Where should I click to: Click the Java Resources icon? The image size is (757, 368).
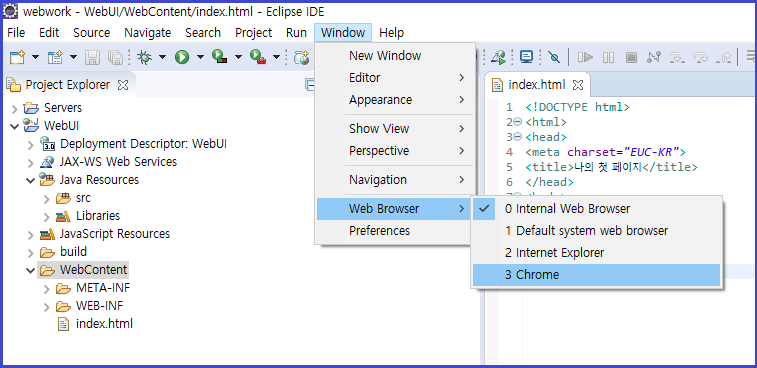(47, 180)
